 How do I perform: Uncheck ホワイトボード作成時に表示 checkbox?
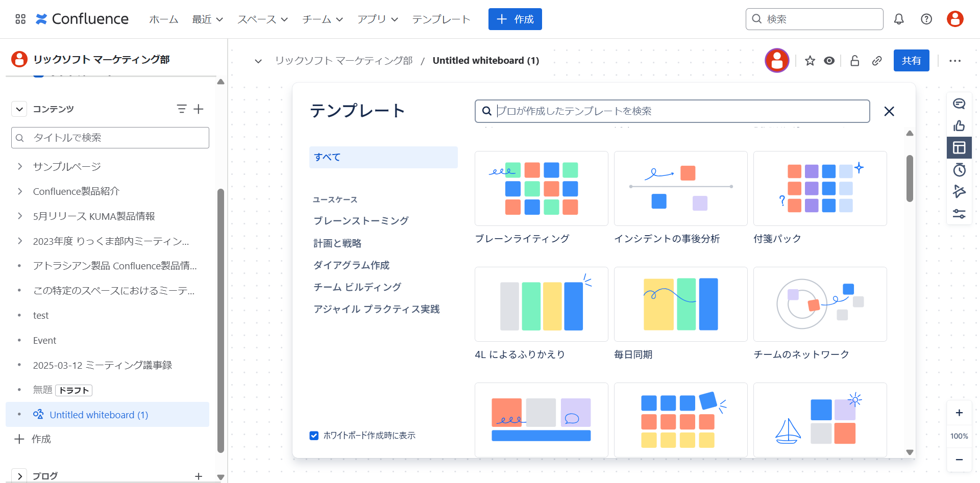[314, 436]
